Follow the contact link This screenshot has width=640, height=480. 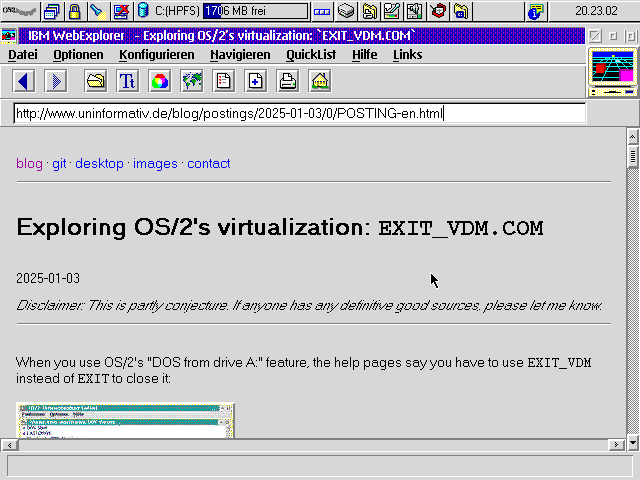[x=209, y=164]
